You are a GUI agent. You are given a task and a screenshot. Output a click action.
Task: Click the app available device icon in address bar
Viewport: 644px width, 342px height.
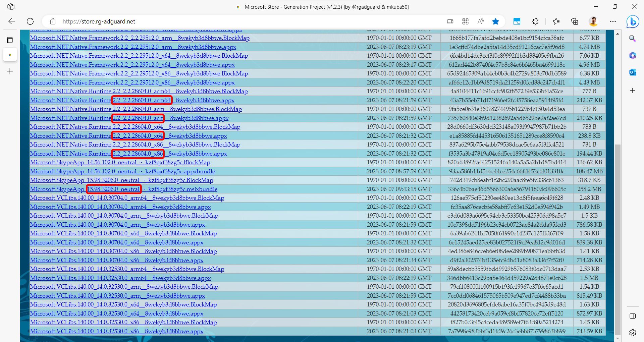[x=450, y=21]
